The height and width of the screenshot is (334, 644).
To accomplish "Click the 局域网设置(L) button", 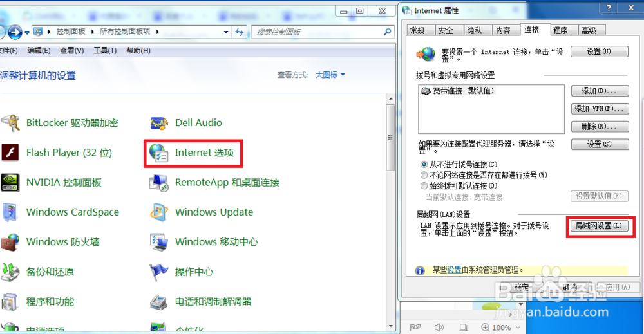I will (x=599, y=226).
